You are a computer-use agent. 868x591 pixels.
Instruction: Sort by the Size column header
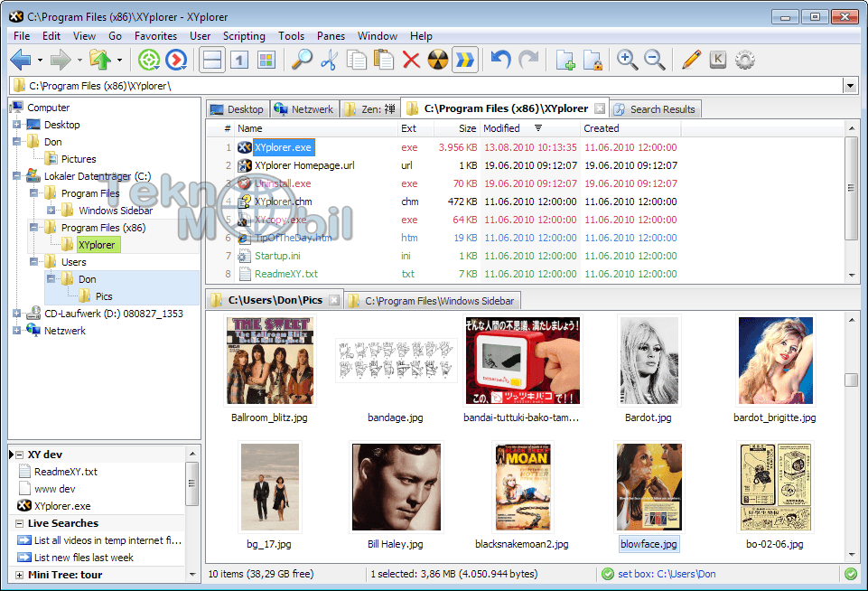tap(457, 128)
